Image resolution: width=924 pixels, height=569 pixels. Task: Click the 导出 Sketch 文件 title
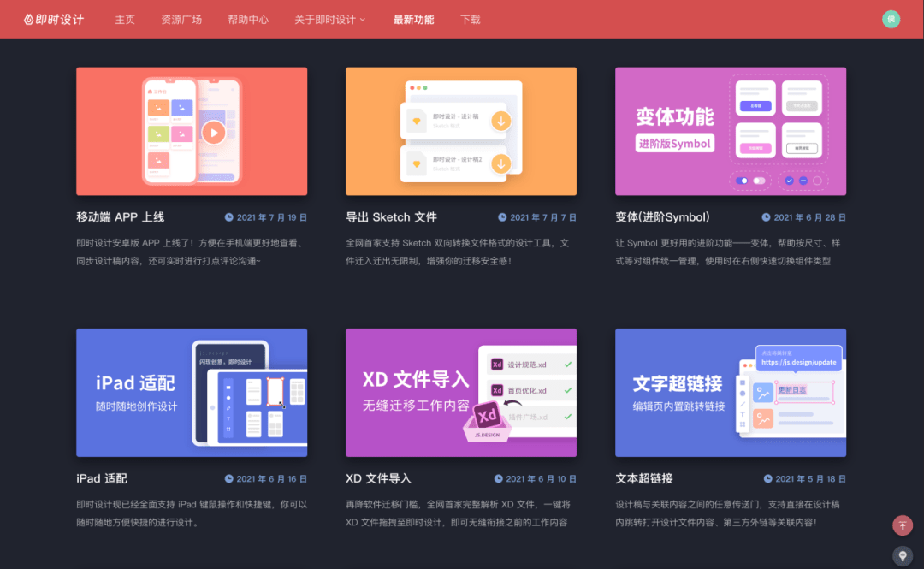pyautogui.click(x=391, y=217)
